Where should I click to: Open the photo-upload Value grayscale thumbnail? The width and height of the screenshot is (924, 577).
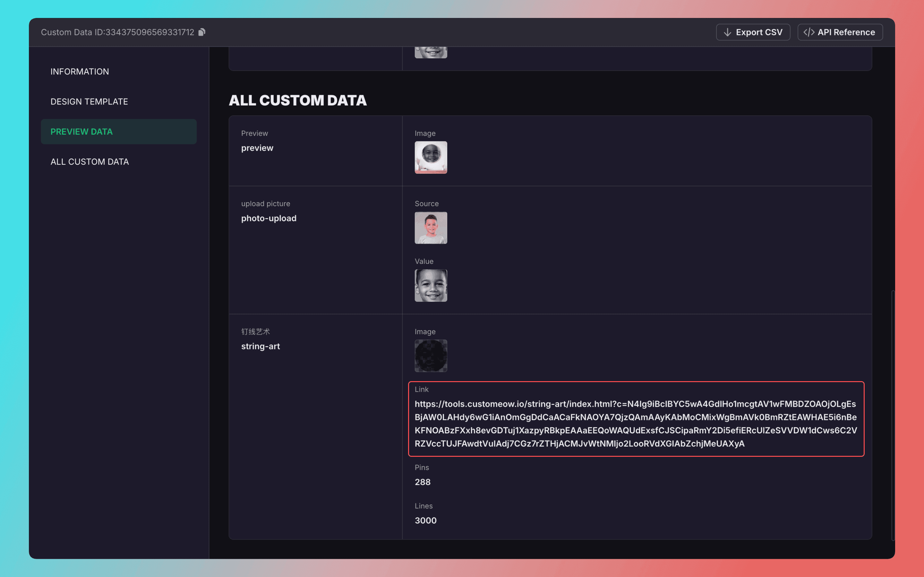(431, 285)
